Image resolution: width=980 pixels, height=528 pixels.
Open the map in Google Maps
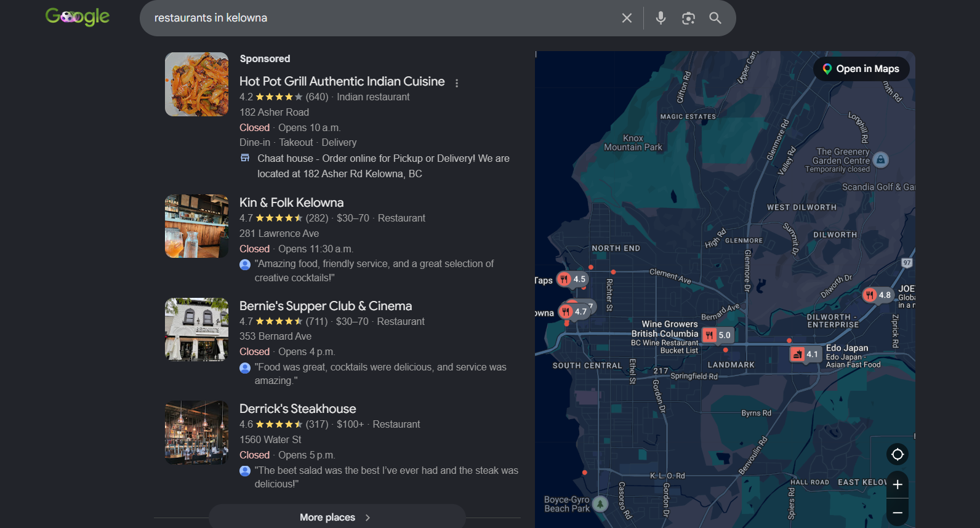pos(861,69)
